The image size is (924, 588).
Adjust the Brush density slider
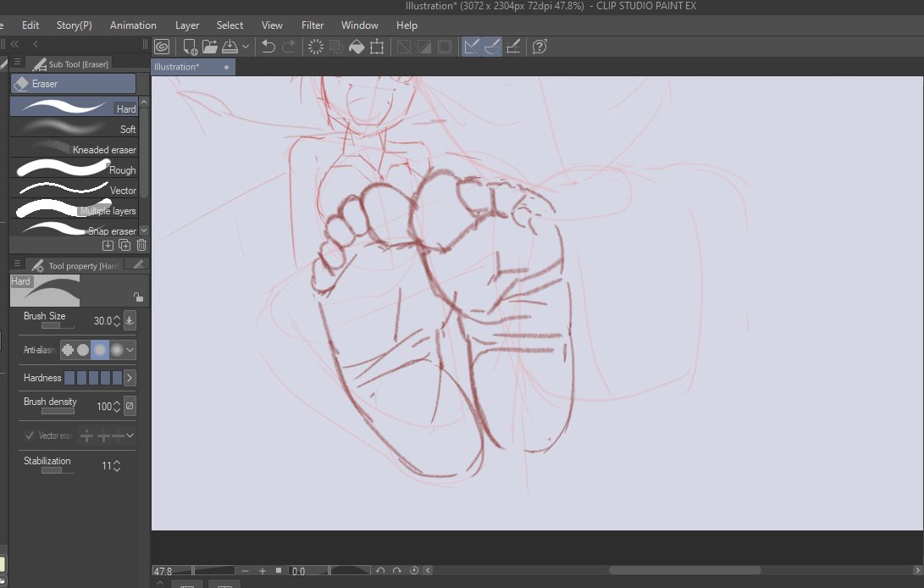pyautogui.click(x=58, y=410)
